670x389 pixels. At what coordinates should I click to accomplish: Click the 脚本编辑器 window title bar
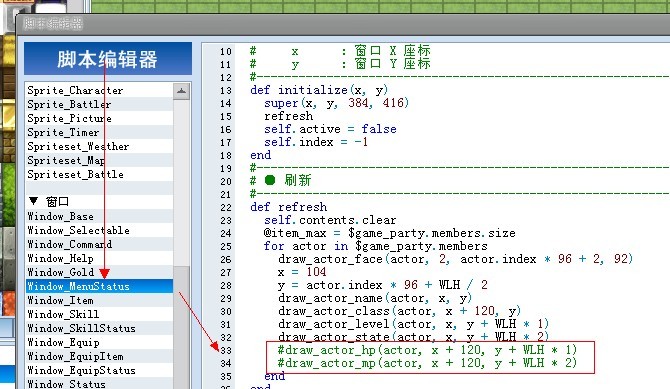click(343, 24)
